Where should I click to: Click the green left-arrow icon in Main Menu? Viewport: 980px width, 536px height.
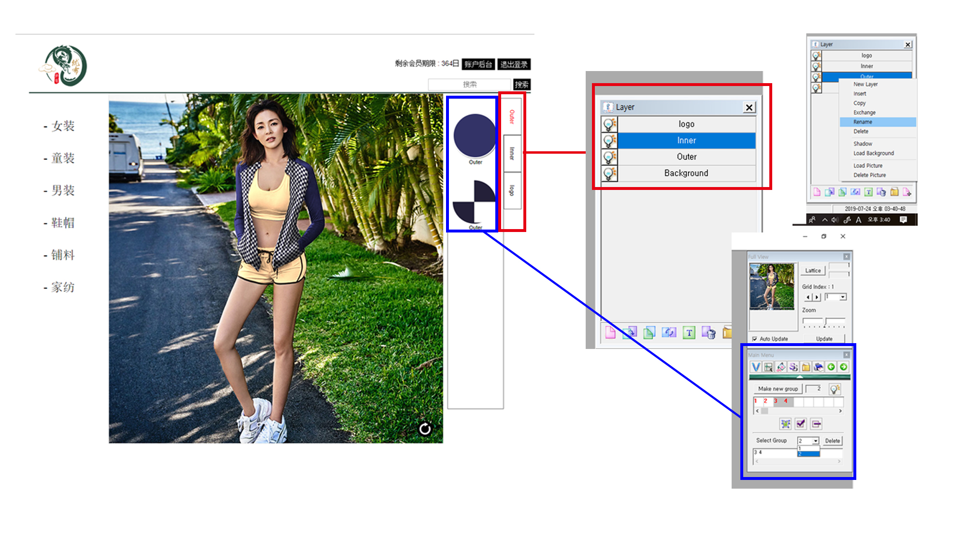pos(831,367)
